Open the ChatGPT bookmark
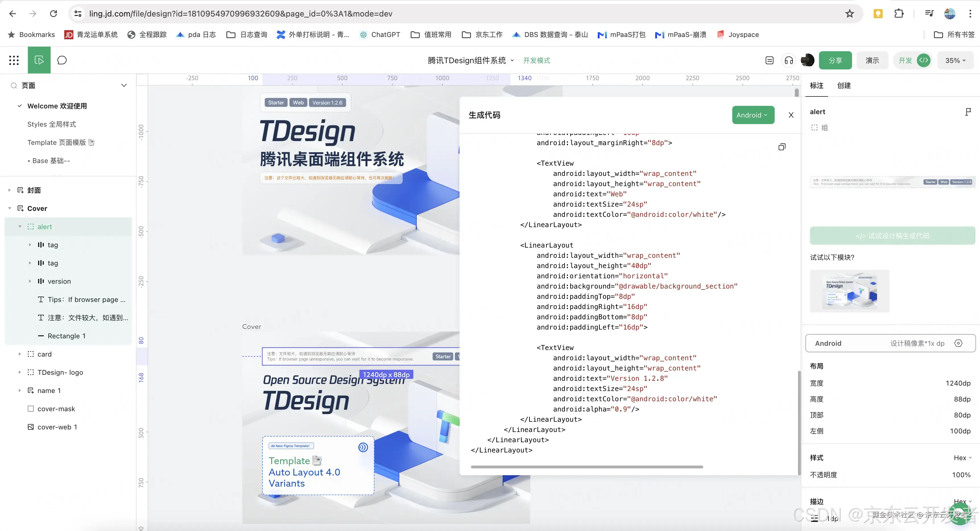The height and width of the screenshot is (531, 980). point(380,35)
